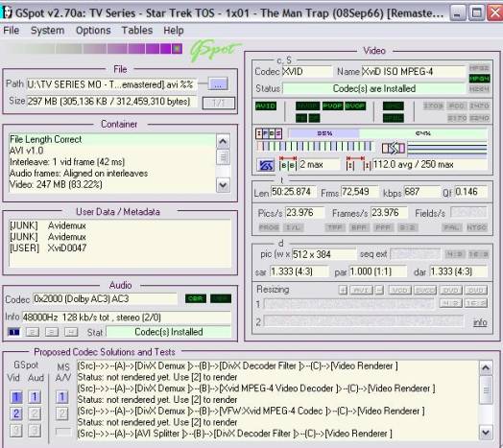Click the green 64% frame ratio bar
The image size is (503, 448).
coord(423,133)
